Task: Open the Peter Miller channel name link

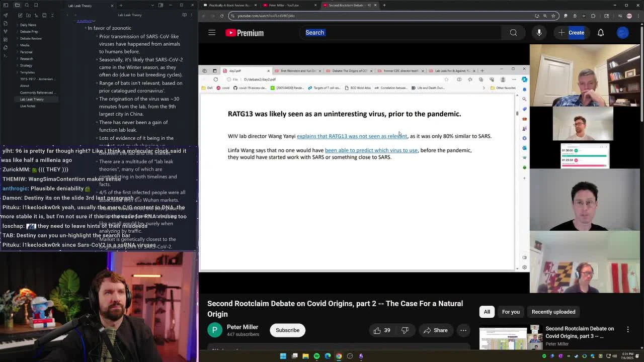Action: [243, 327]
